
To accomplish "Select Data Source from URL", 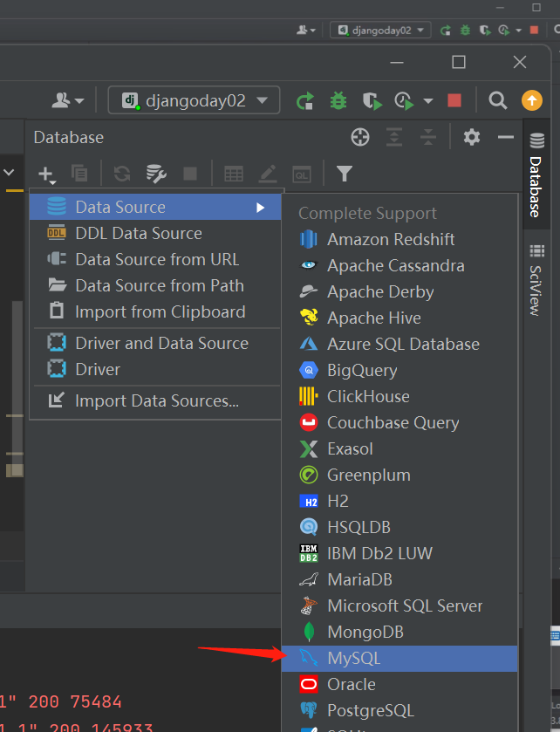I will click(x=157, y=259).
